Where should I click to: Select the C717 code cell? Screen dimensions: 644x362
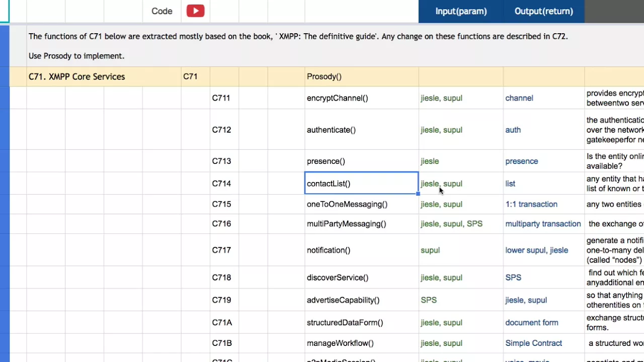tap(224, 250)
